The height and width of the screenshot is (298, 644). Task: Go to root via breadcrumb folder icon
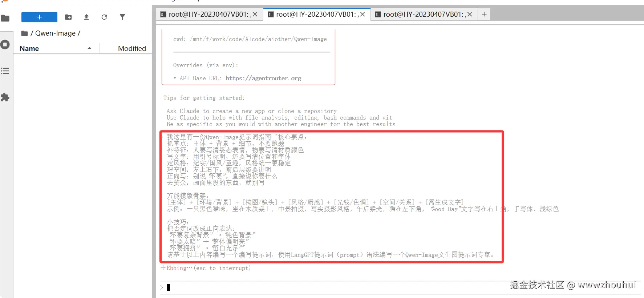coord(24,33)
